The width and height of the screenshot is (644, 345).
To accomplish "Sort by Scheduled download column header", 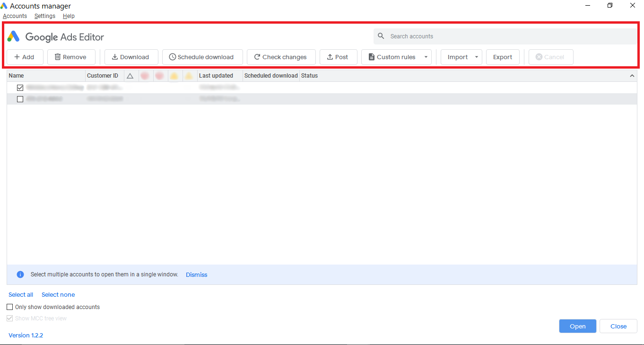I will 271,76.
